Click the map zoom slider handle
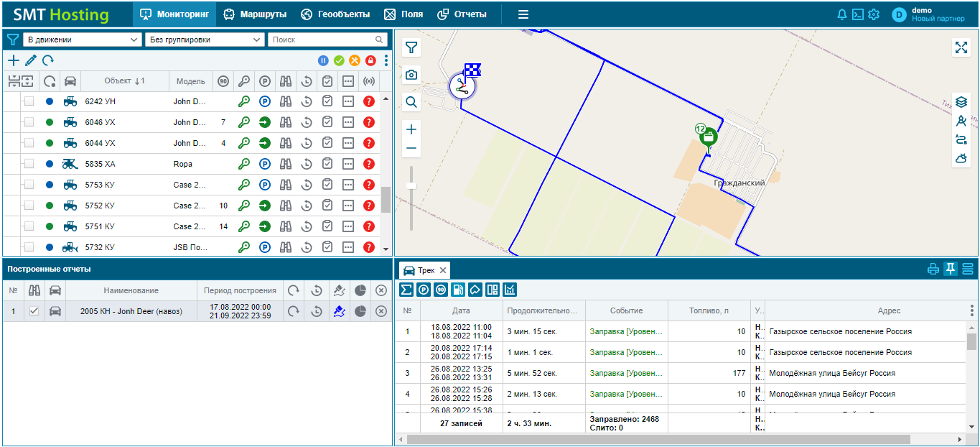This screenshot has height=447, width=980. coord(411,185)
